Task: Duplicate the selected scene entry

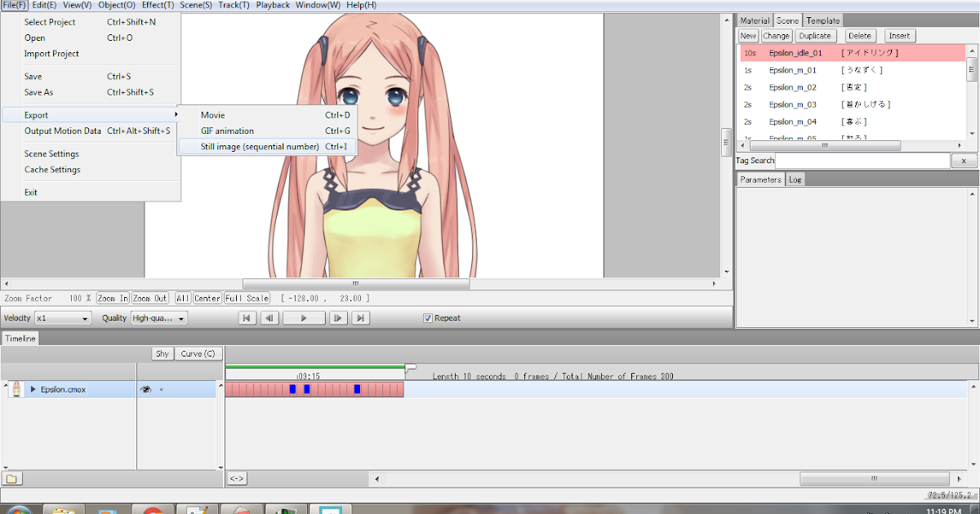Action: point(816,35)
